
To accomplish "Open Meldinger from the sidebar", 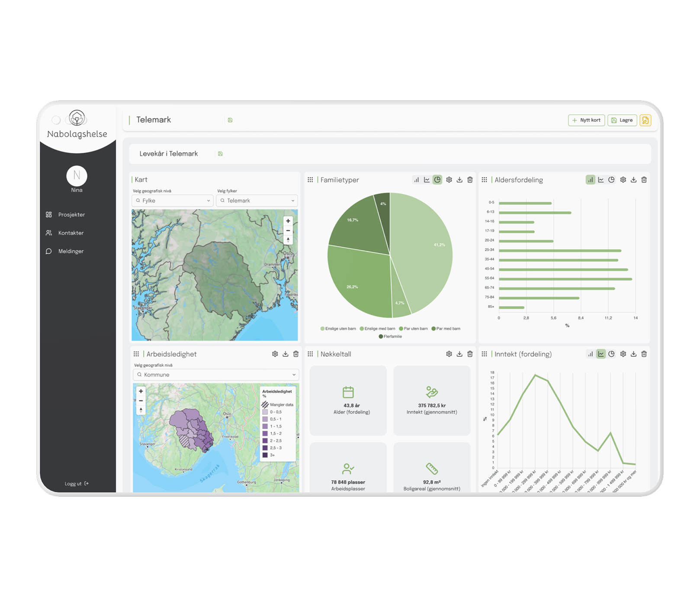I will (71, 252).
